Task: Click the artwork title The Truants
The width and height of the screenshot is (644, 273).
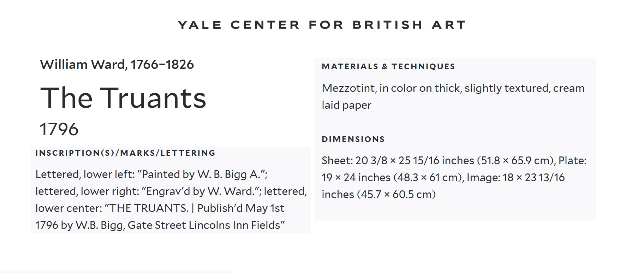Action: [x=123, y=98]
